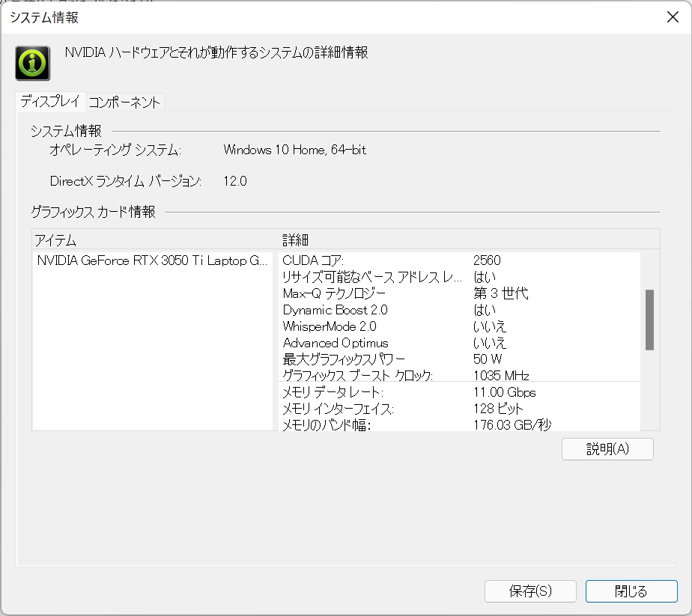Select the 最大グラフィックスパワー row

point(459,359)
